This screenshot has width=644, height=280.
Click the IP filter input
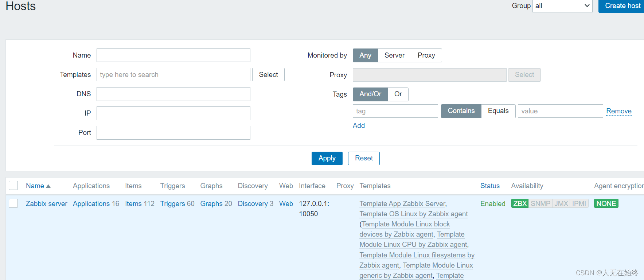[173, 113]
